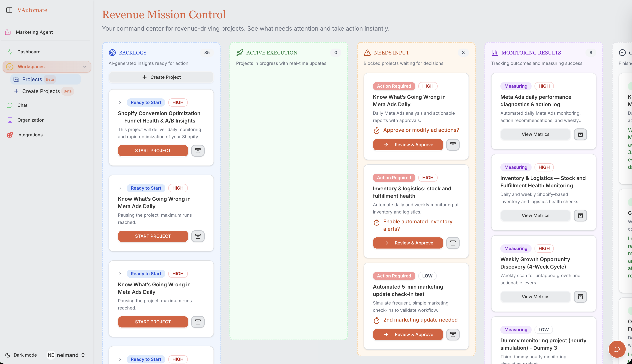Review & Approve the Meta Ads Daily project
Viewport: 632px width, 364px height.
[x=408, y=145]
